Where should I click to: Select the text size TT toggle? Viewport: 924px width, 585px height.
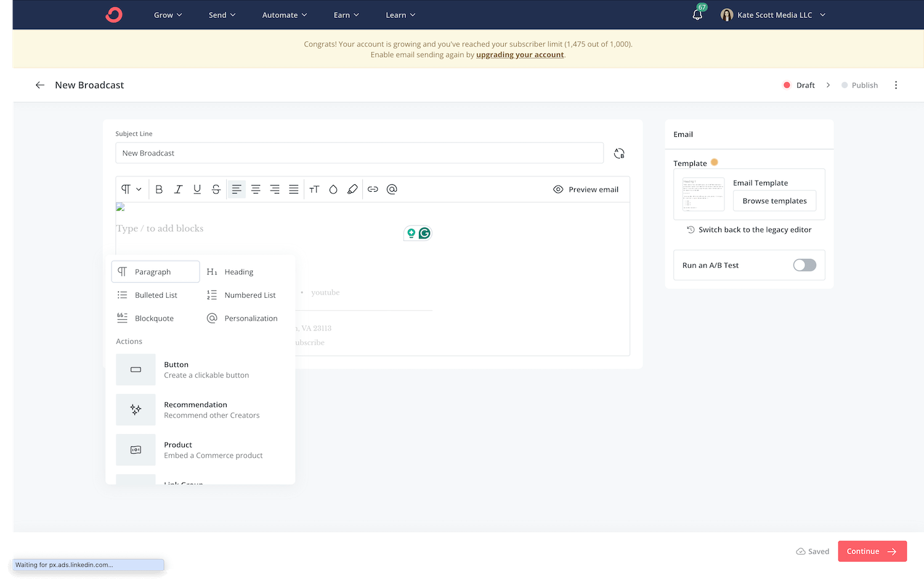314,189
